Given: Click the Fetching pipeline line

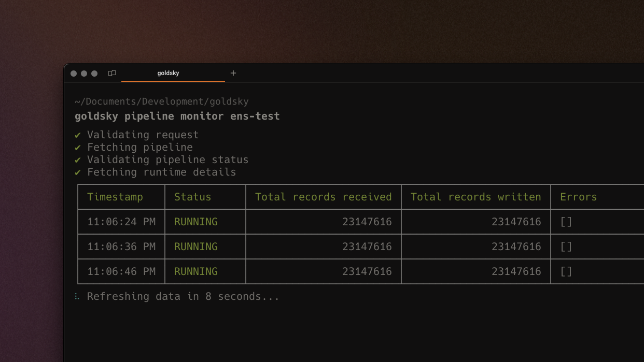Looking at the screenshot, I should [x=140, y=147].
